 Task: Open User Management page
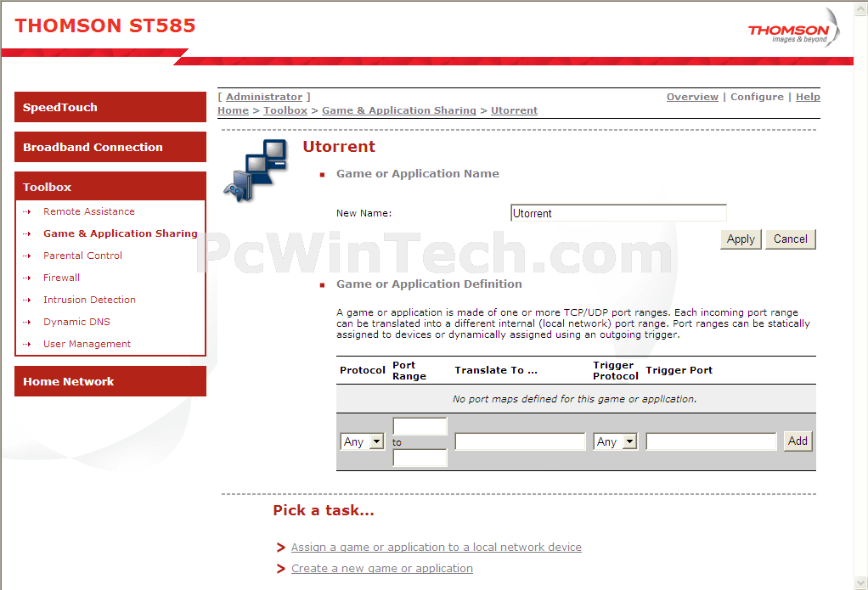[x=87, y=345]
